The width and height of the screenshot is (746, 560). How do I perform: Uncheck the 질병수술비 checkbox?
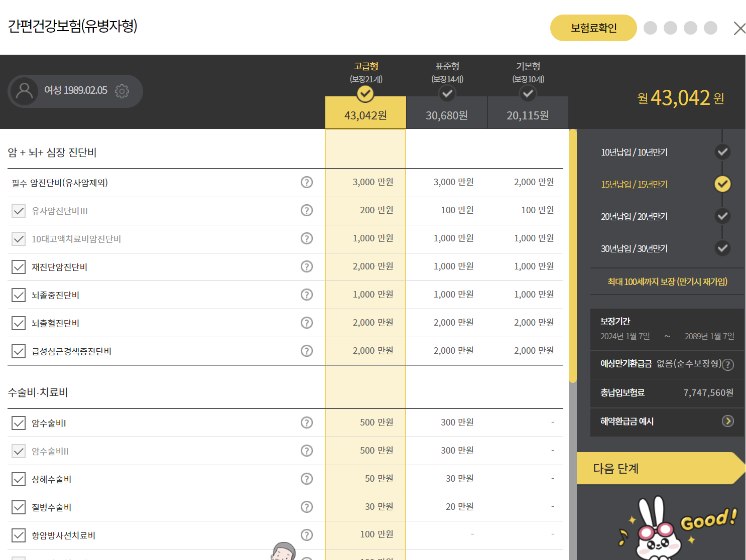19,507
